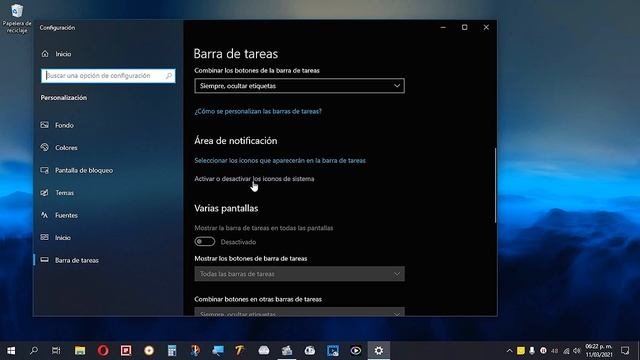Screen dimensions: 640x360
Task: Open taskbar search magnifier
Action: coord(34,351)
